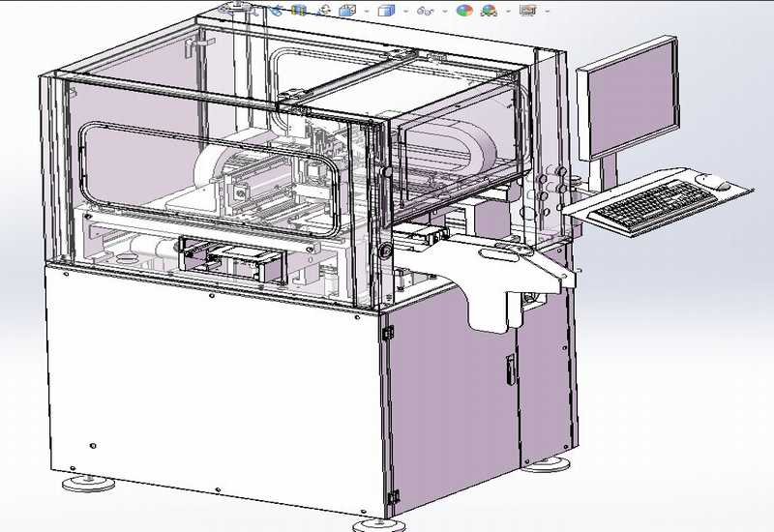Click the Display Style cube icon

[x=386, y=10]
